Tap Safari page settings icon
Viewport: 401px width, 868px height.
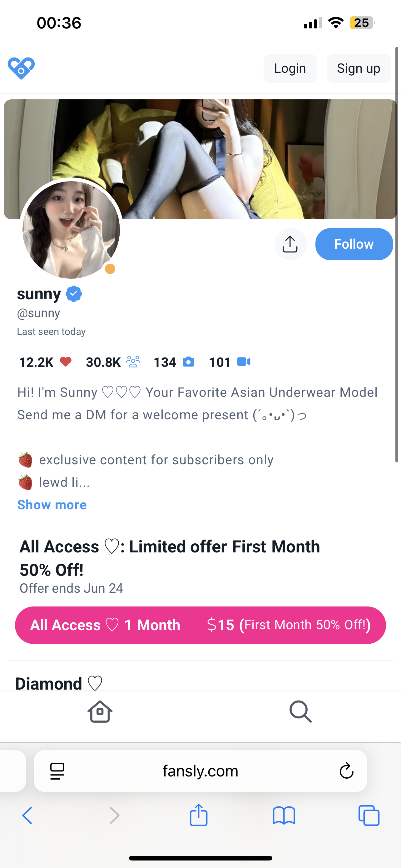57,771
